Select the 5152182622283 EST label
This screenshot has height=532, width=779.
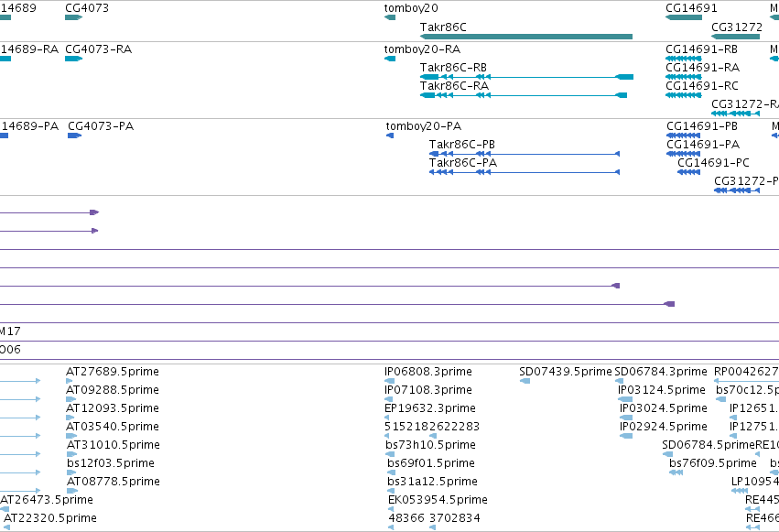pyautogui.click(x=432, y=427)
